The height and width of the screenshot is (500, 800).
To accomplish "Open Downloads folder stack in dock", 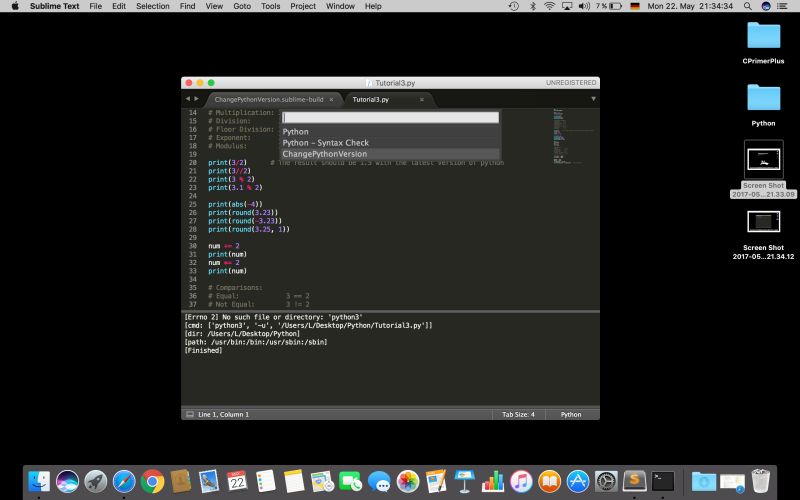I will [x=704, y=481].
